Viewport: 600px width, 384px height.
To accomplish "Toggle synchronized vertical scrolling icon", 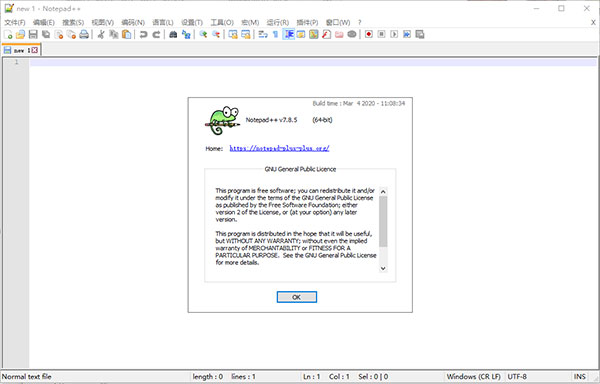I will pos(233,35).
